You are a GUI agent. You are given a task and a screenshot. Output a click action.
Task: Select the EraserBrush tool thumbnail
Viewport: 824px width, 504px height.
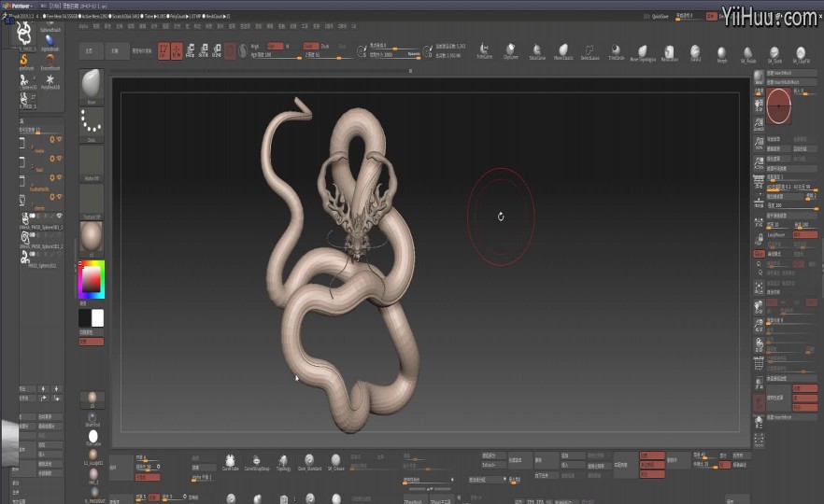(x=50, y=62)
